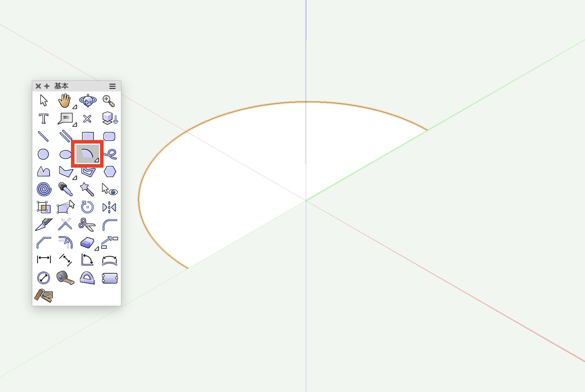
Task: Choose the Arc Length Dimension tool
Action: click(x=110, y=261)
